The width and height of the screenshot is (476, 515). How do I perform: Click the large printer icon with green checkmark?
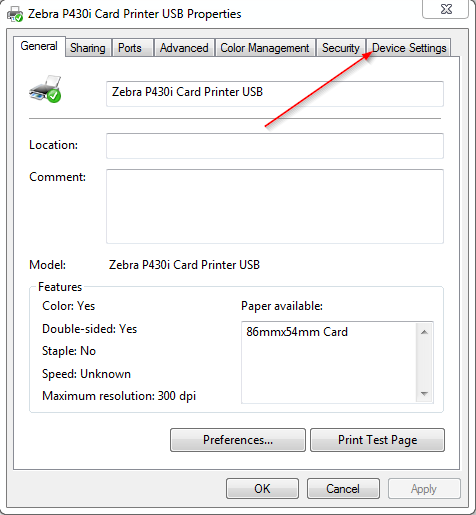[45, 89]
